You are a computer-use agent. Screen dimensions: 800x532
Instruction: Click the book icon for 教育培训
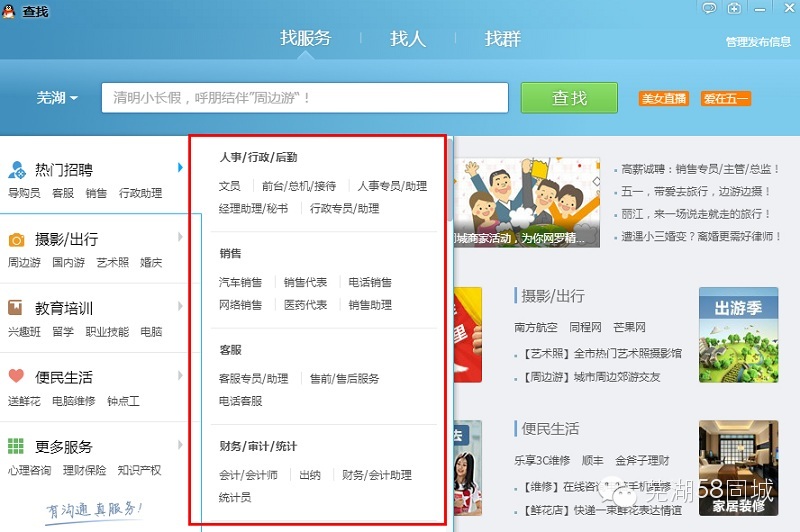(16, 308)
